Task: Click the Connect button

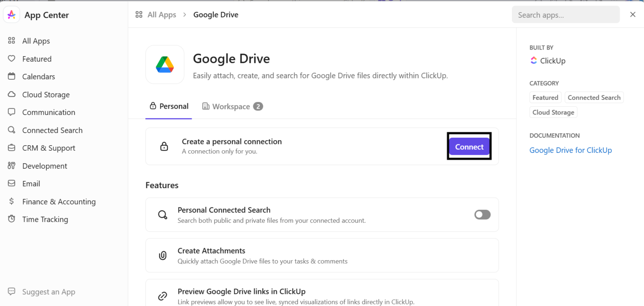Action: tap(469, 147)
